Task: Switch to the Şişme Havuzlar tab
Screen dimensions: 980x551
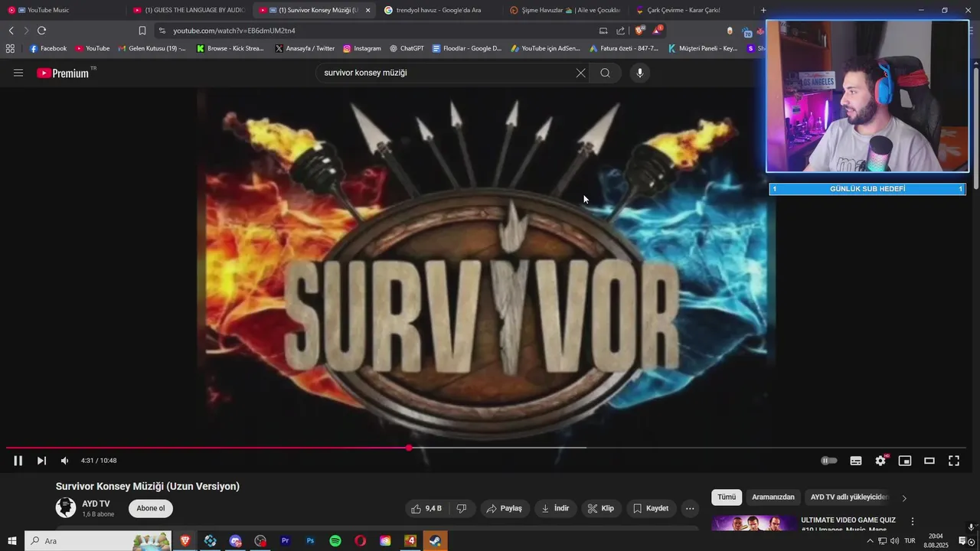Action: tap(565, 10)
